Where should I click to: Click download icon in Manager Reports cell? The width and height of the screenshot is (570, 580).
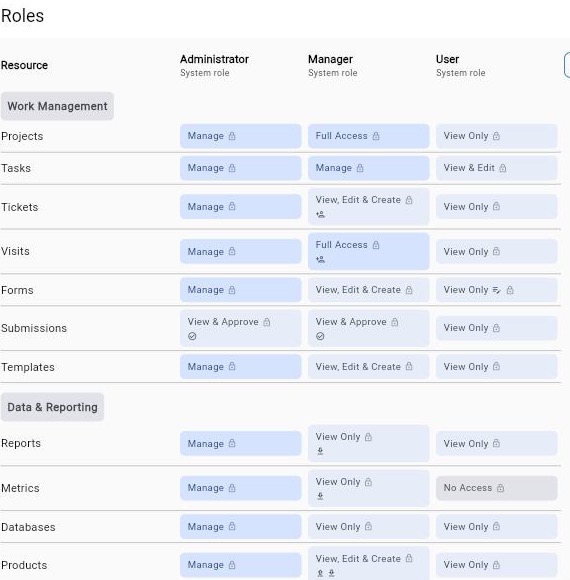(x=320, y=451)
